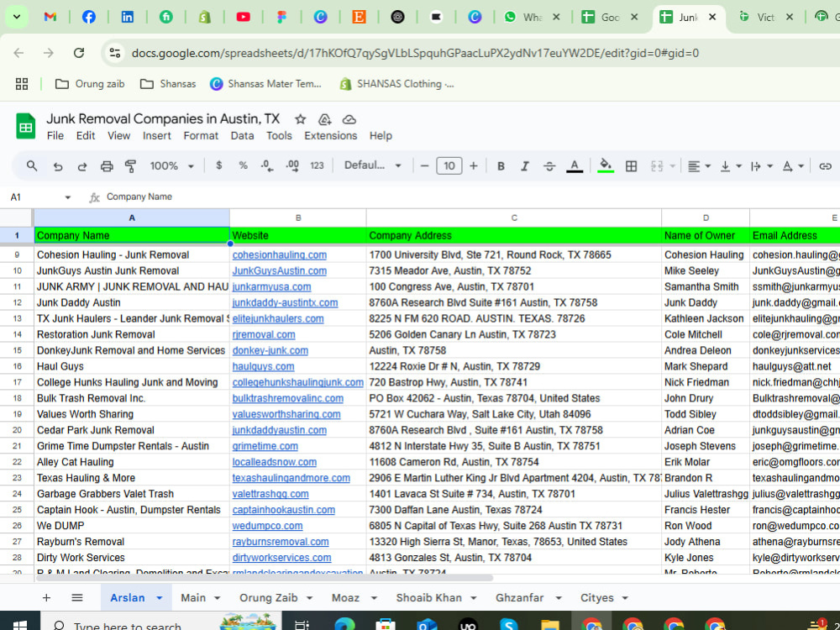Open the haulguys.com link
840x630 pixels.
pyautogui.click(x=263, y=366)
